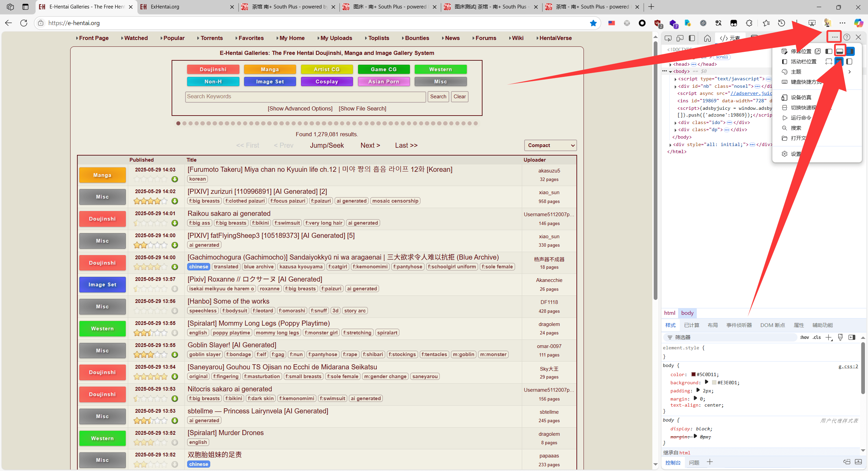Click the paintbrush rendering emulation icon
Image resolution: width=868 pixels, height=471 pixels.
coord(840,337)
